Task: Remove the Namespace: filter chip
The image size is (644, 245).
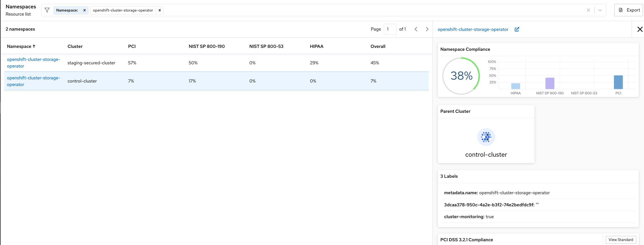Action: click(84, 10)
